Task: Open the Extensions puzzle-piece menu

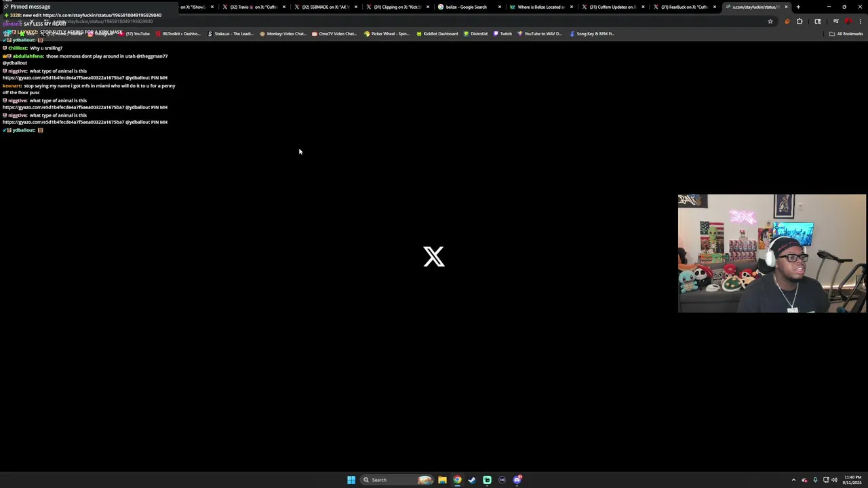Action: click(800, 21)
